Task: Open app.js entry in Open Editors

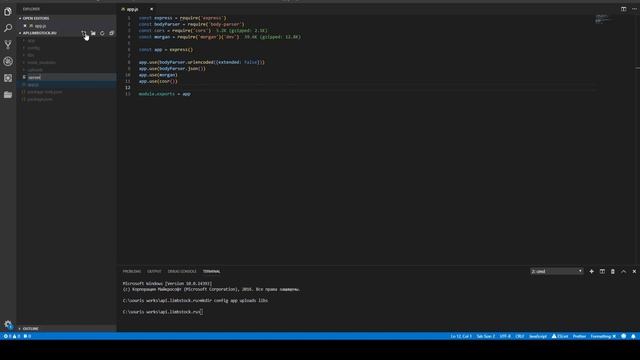Action: [40, 26]
